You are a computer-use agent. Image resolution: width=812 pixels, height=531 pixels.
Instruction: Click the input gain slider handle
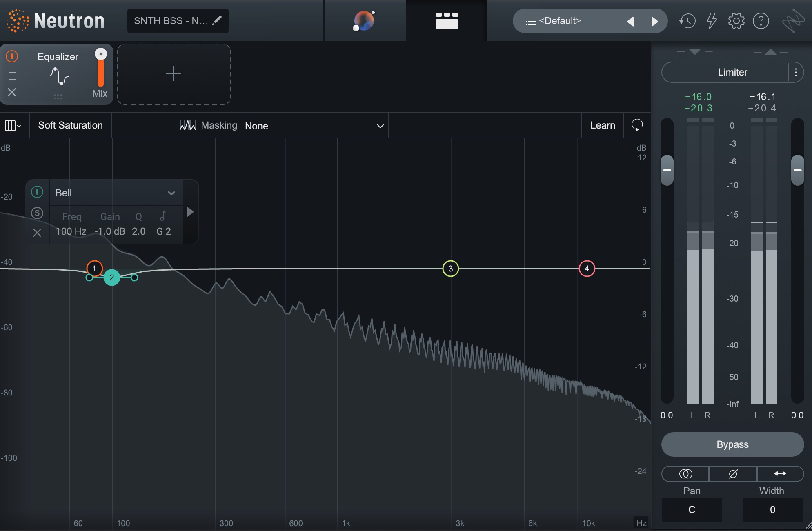point(667,170)
